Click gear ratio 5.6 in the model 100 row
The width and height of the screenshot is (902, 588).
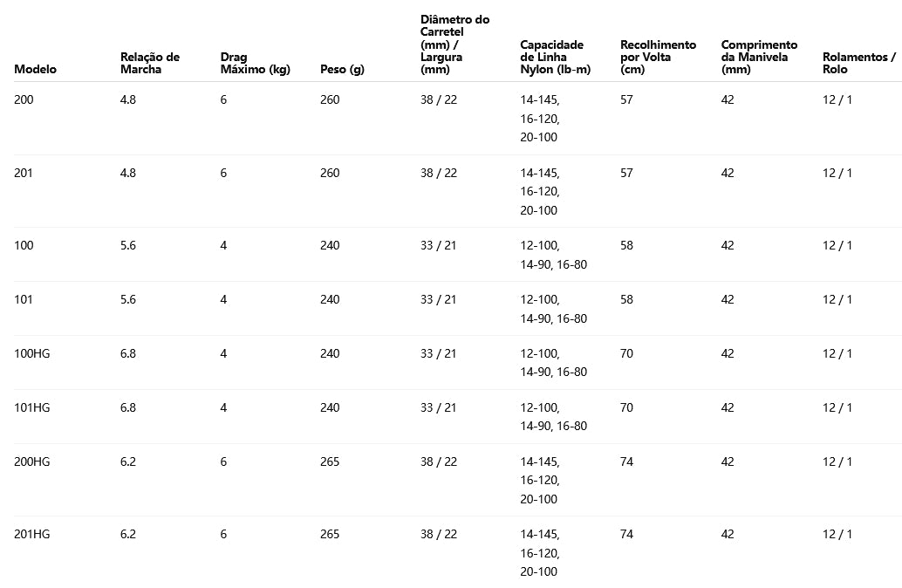click(128, 245)
